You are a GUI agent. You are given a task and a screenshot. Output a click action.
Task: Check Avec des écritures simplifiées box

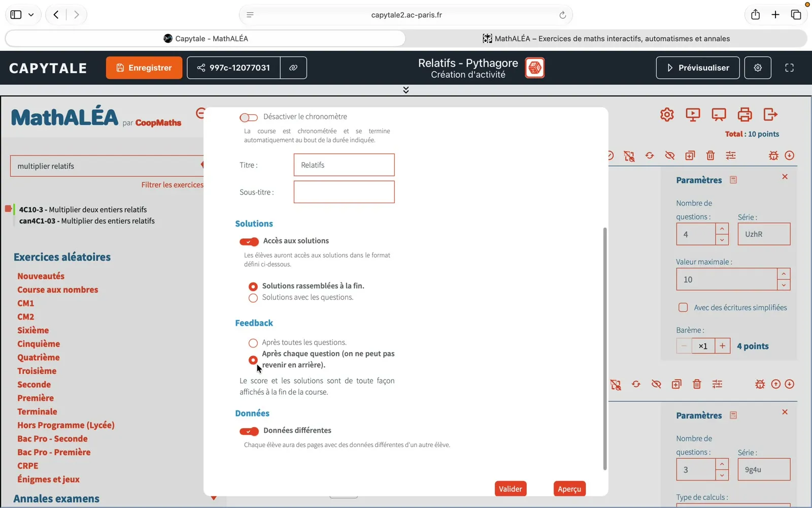pyautogui.click(x=683, y=307)
